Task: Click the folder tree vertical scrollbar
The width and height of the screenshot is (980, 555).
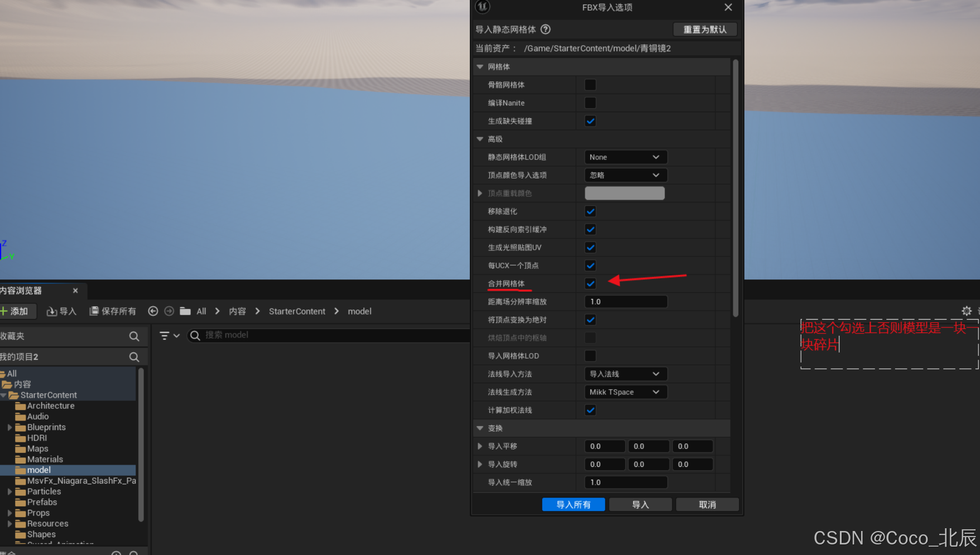Action: tap(141, 445)
